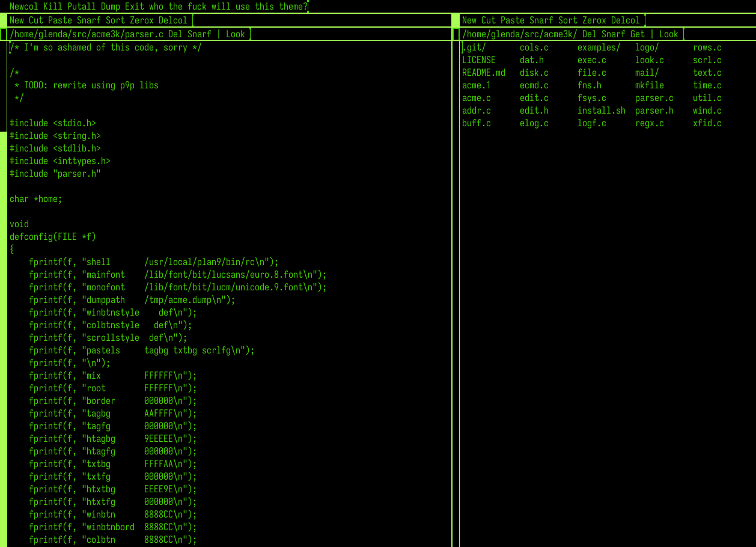This screenshot has width=756, height=547.
Task: Click the .git/ directory entry
Action: coord(474,47)
